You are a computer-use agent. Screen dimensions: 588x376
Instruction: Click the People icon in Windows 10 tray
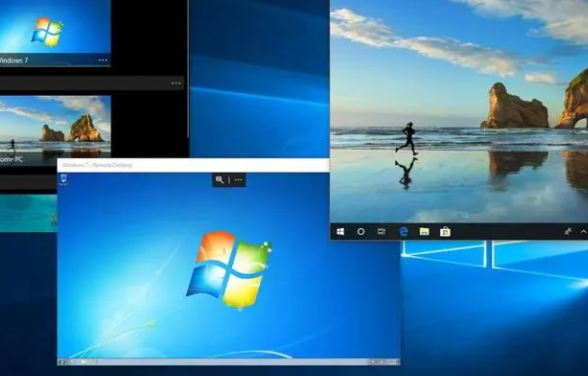click(x=568, y=232)
